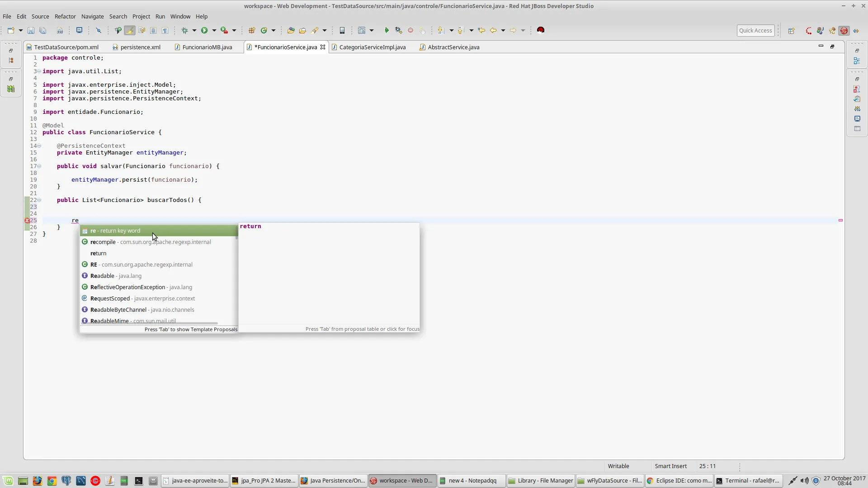Click the proposal list horizontal scrollbar
This screenshot has height=488, width=868.
click(x=149, y=324)
